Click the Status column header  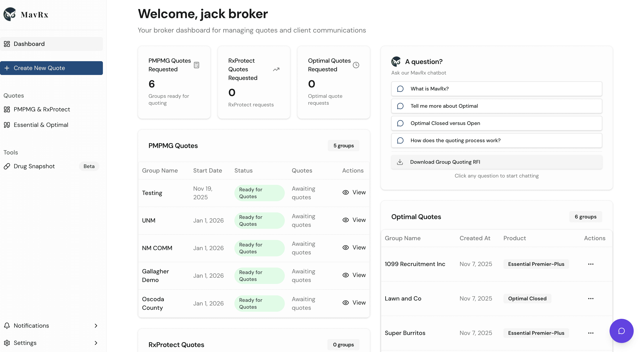[243, 171]
